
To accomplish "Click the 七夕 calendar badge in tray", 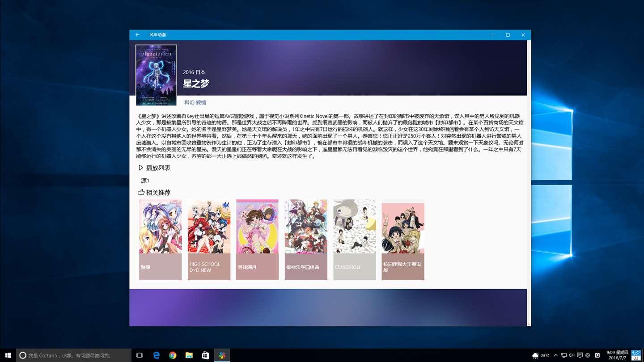I will [636, 355].
